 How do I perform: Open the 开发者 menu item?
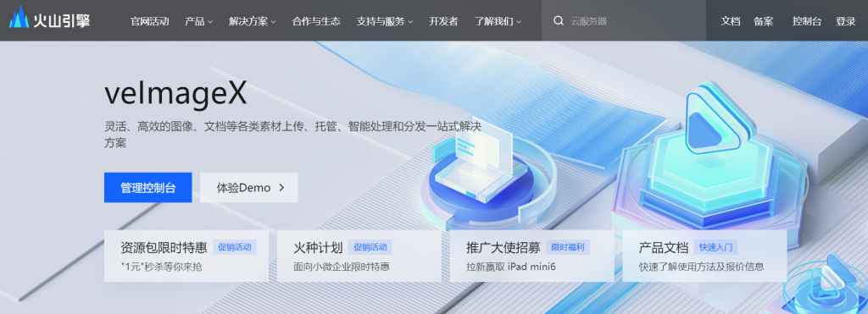(443, 21)
